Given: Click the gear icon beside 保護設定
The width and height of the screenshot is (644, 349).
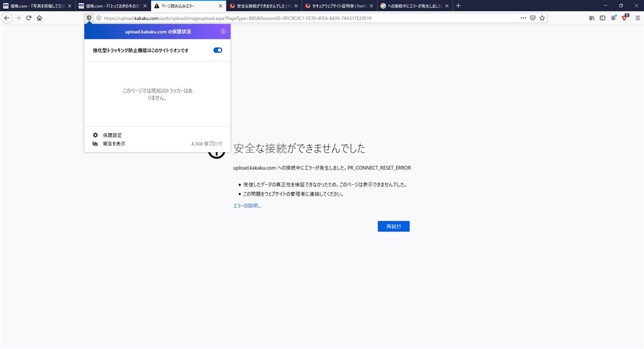Looking at the screenshot, I should click(96, 135).
